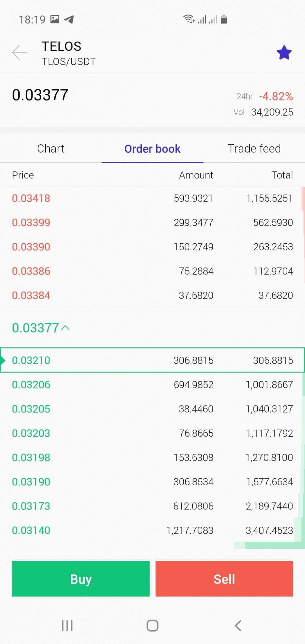The image size is (305, 644).
Task: Toggle the favorite star for TLOS/USDT
Action: 284,52
